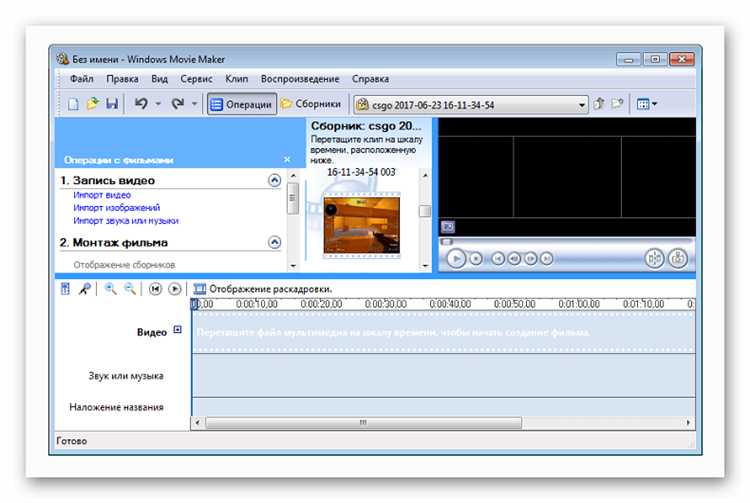Click the Zoom Timeline In magnifier
750x503 pixels.
[x=110, y=289]
